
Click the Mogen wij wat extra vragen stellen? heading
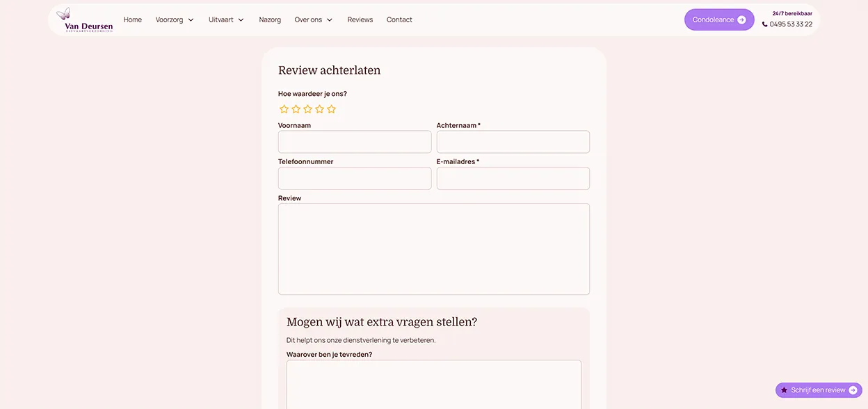(382, 322)
